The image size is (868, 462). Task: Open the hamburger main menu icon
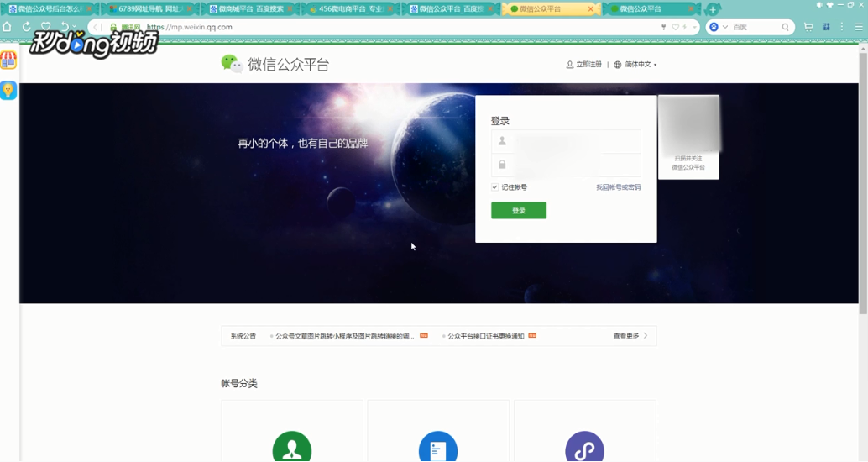point(859,27)
